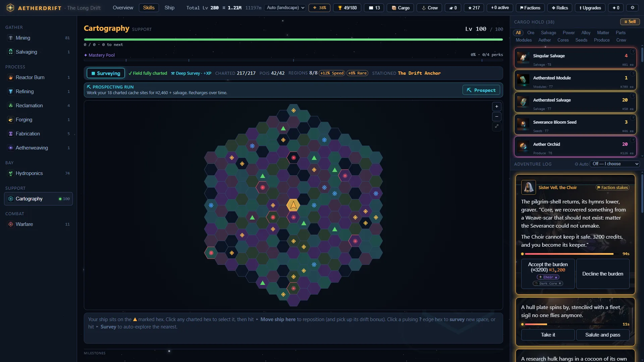Image resolution: width=644 pixels, height=362 pixels.
Task: Open the Crew panel
Action: point(429,8)
